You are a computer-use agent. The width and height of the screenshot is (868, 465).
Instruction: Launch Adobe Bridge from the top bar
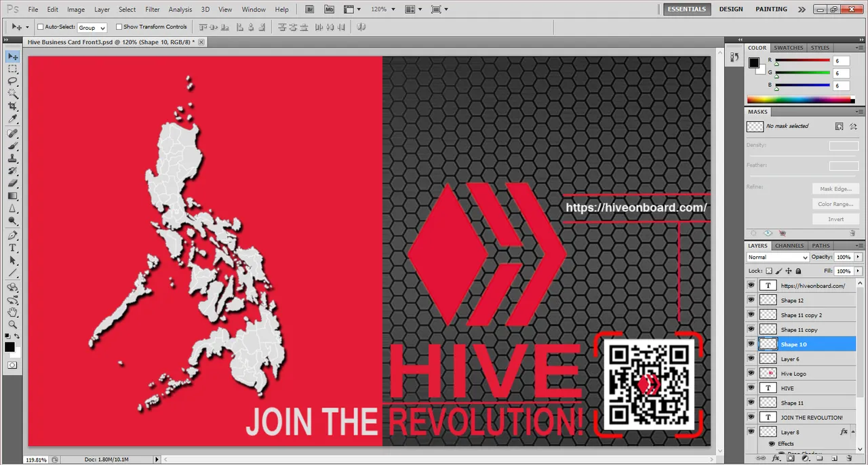[x=309, y=9]
